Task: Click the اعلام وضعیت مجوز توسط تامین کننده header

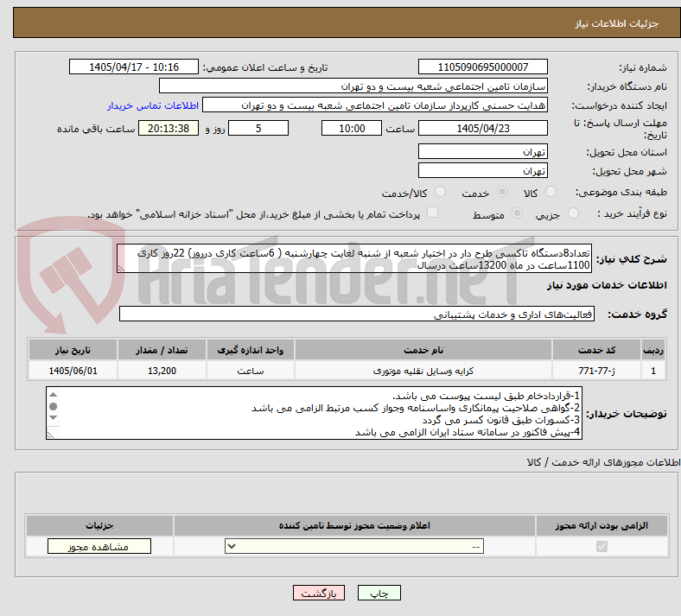Action: coord(354,525)
